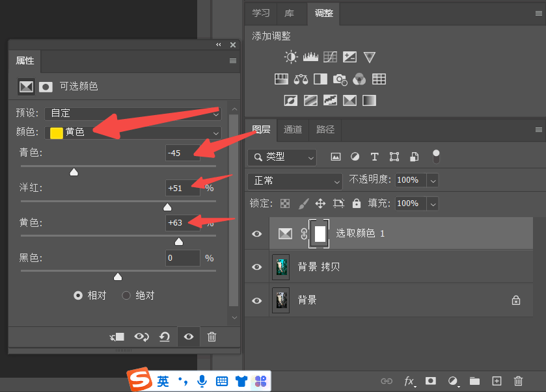Hide the 背景 拷贝 layer
The width and height of the screenshot is (546, 392).
pos(257,267)
